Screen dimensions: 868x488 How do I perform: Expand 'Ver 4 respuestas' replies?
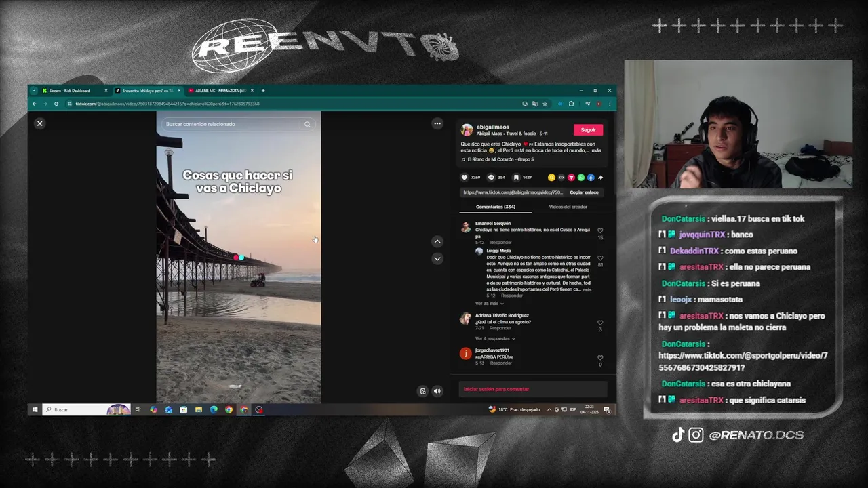coord(495,338)
